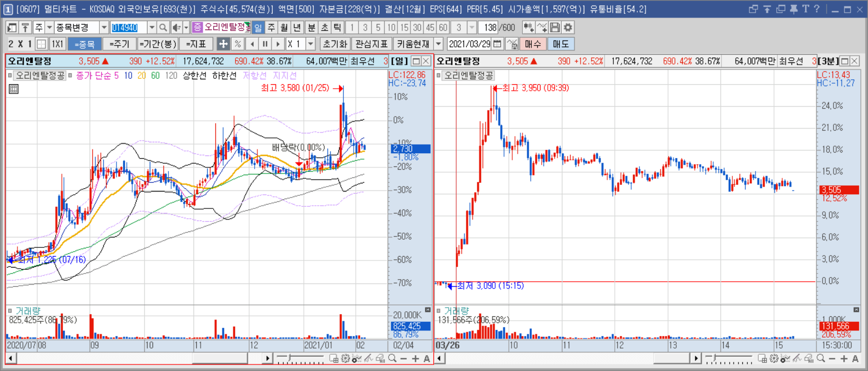The width and height of the screenshot is (868, 371).
Task: Toggle the =종목 sync button
Action: pyautogui.click(x=85, y=44)
